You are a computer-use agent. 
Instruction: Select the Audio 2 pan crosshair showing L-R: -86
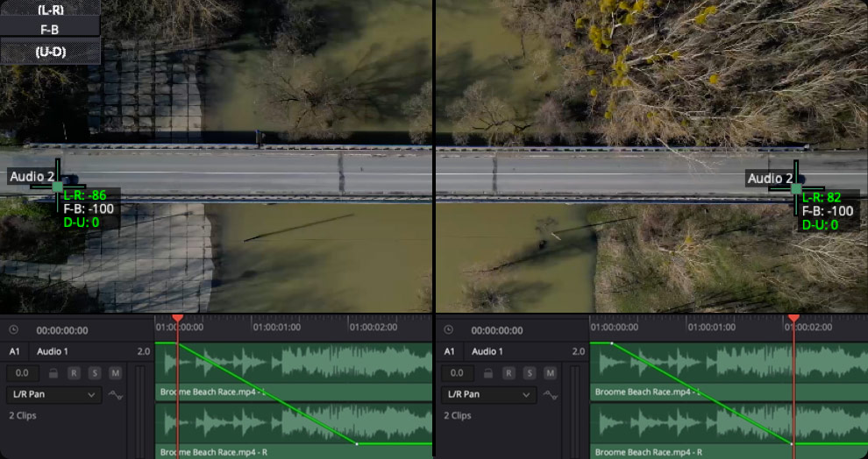coord(58,187)
